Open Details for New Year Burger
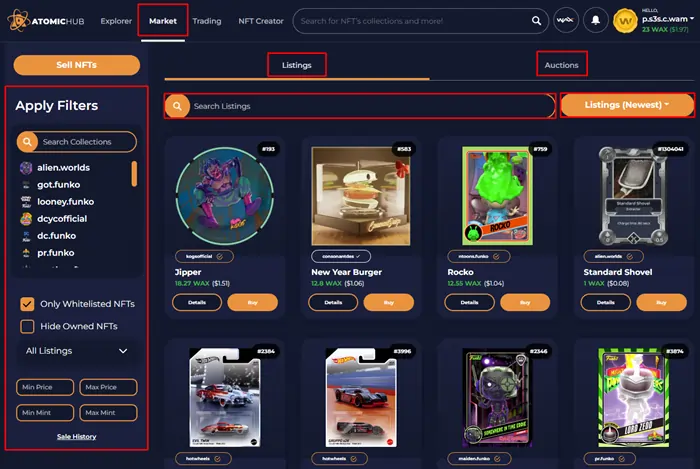The width and height of the screenshot is (700, 469). 333,303
